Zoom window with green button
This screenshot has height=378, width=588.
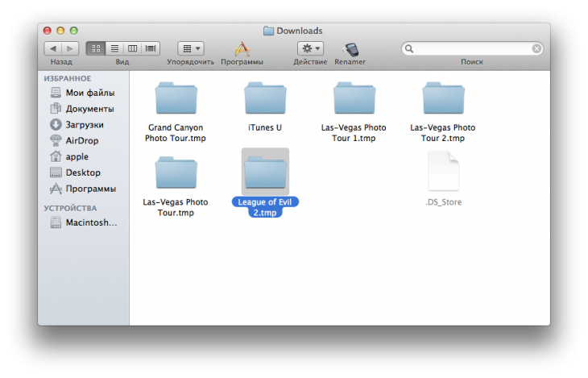(74, 31)
